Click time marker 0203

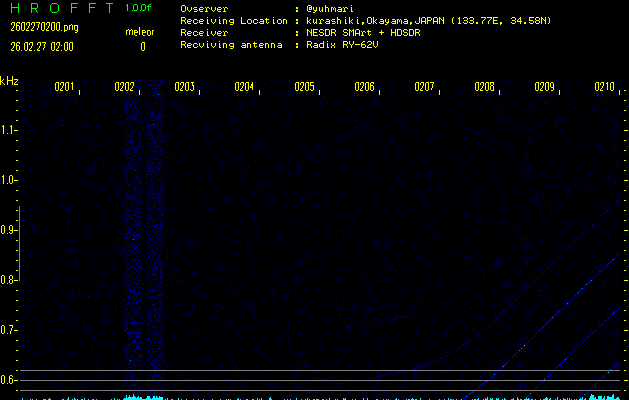184,87
